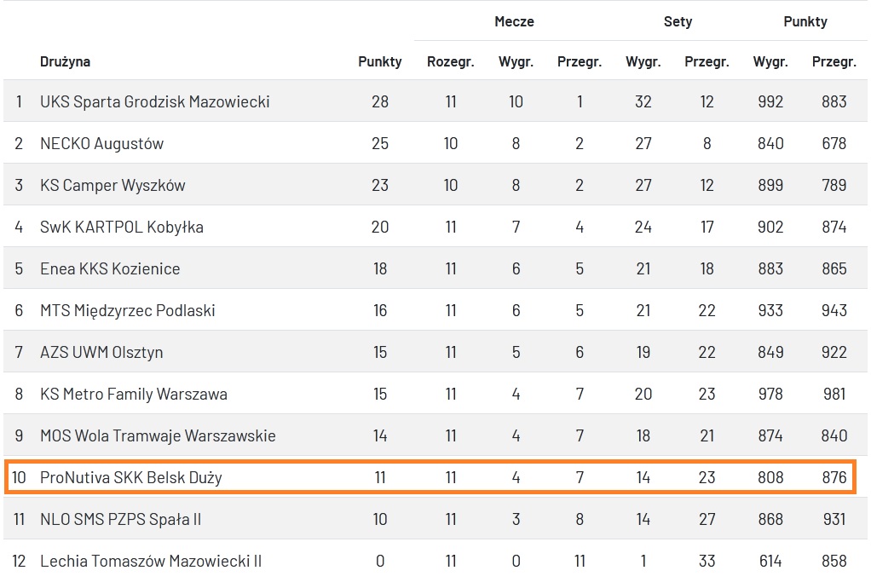Click SwK KARTPOL Kobyłka team name
The height and width of the screenshot is (588, 871).
(x=122, y=227)
